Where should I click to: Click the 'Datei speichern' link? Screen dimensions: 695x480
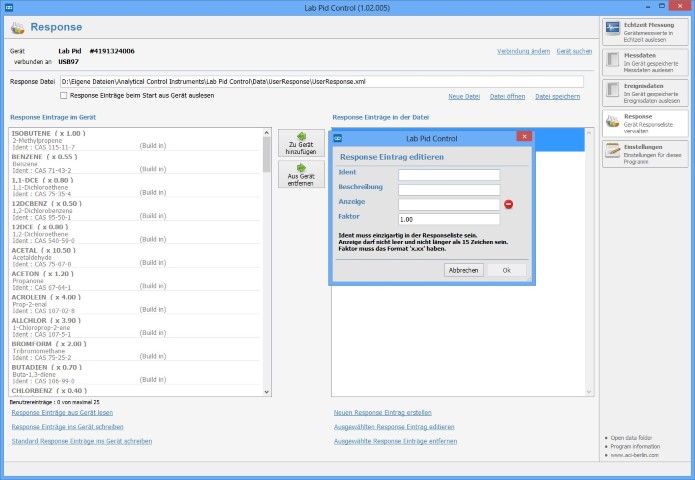(557, 96)
